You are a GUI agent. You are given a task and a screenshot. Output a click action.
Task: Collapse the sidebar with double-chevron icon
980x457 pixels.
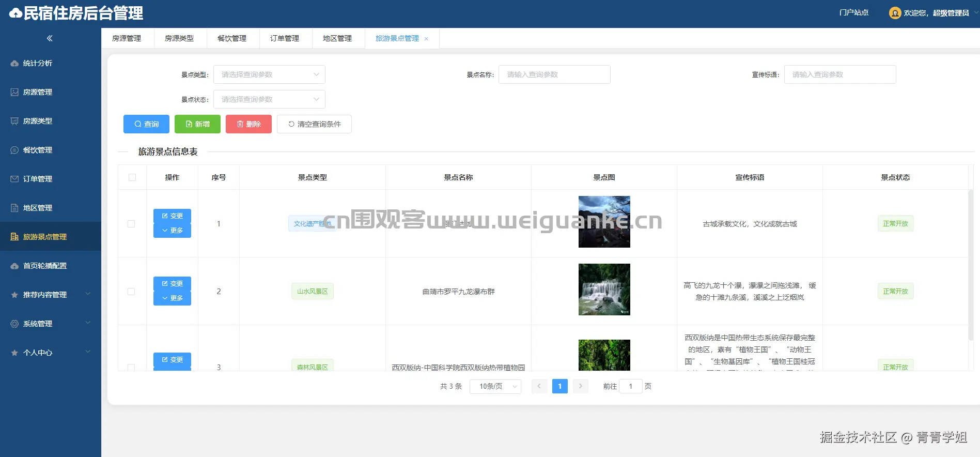tap(50, 38)
